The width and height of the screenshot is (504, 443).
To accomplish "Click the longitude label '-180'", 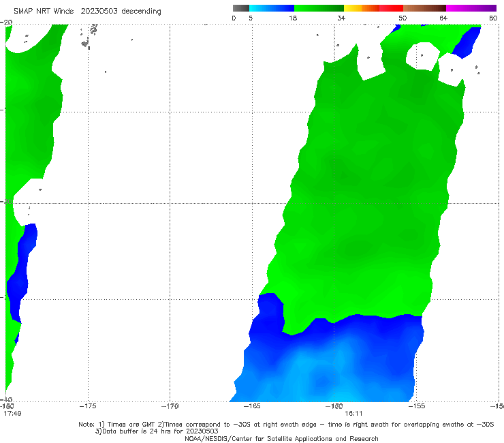I will [x=6, y=406].
